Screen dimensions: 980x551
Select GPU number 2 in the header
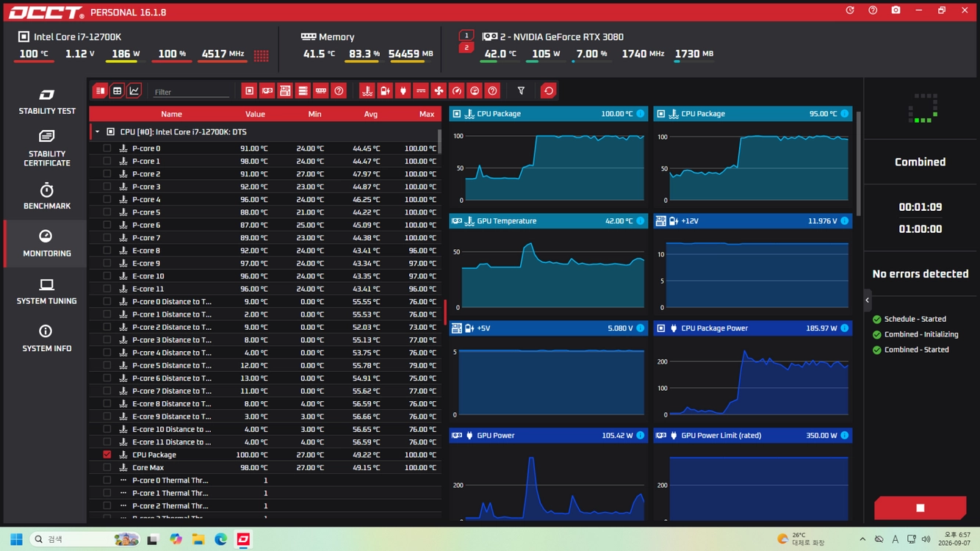pos(466,48)
